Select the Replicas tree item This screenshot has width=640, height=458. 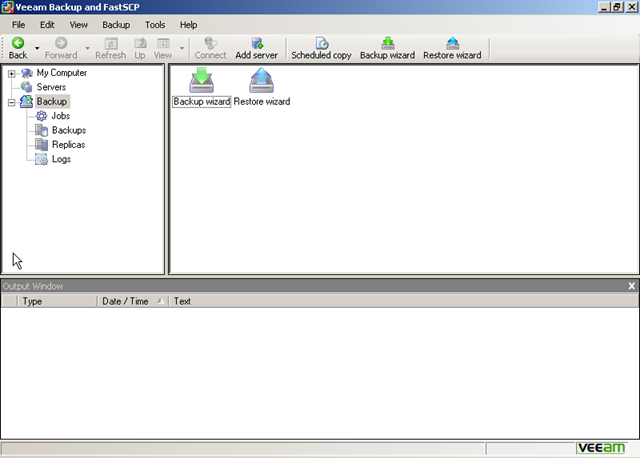click(68, 145)
